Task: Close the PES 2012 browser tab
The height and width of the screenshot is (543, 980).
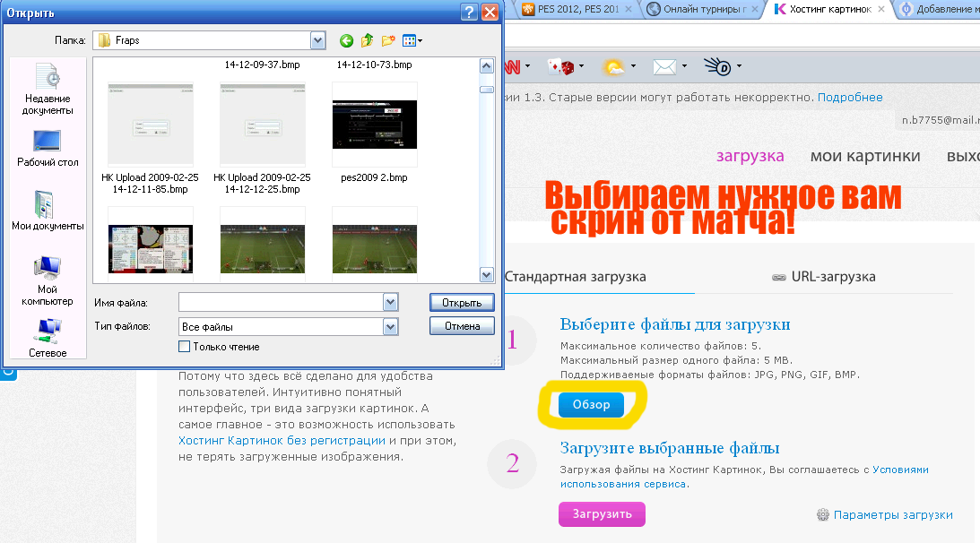Action: (629, 9)
